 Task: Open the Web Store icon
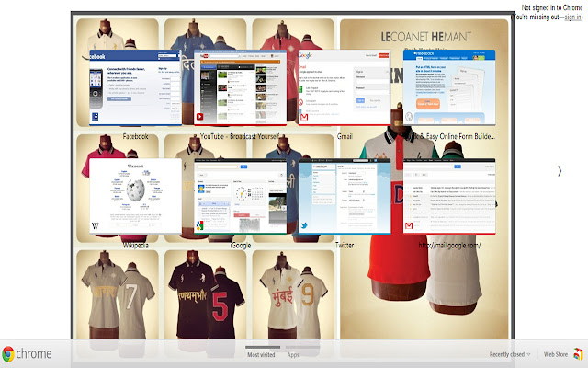(579, 353)
